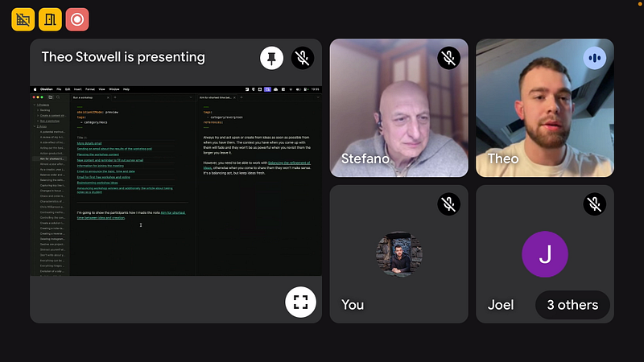Select Theo's video tile
The width and height of the screenshot is (644, 362).
[545, 108]
